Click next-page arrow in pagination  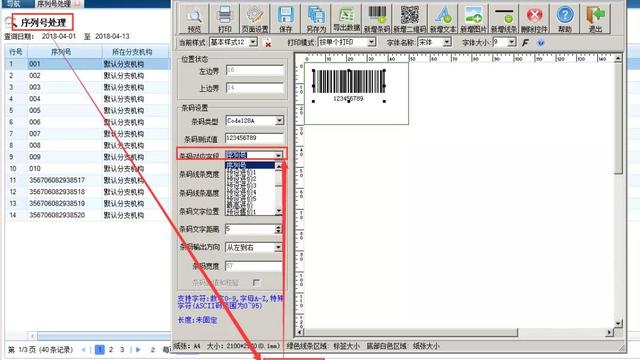[138, 350]
